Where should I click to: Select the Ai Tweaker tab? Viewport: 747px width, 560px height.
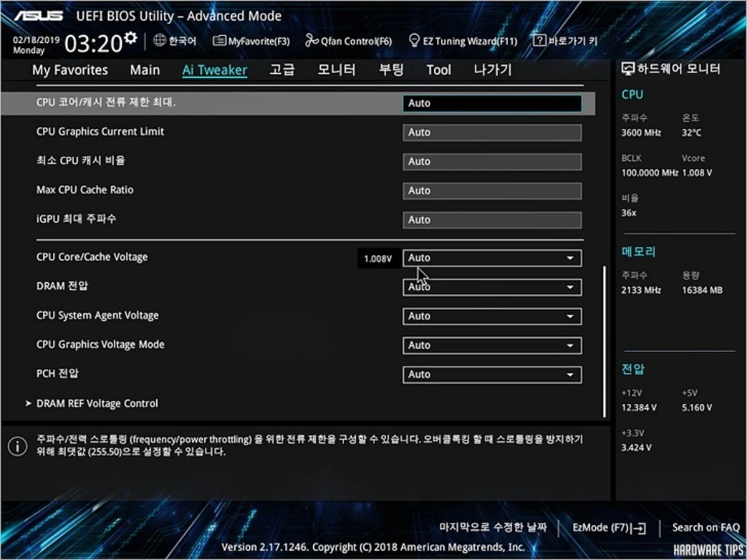tap(214, 70)
